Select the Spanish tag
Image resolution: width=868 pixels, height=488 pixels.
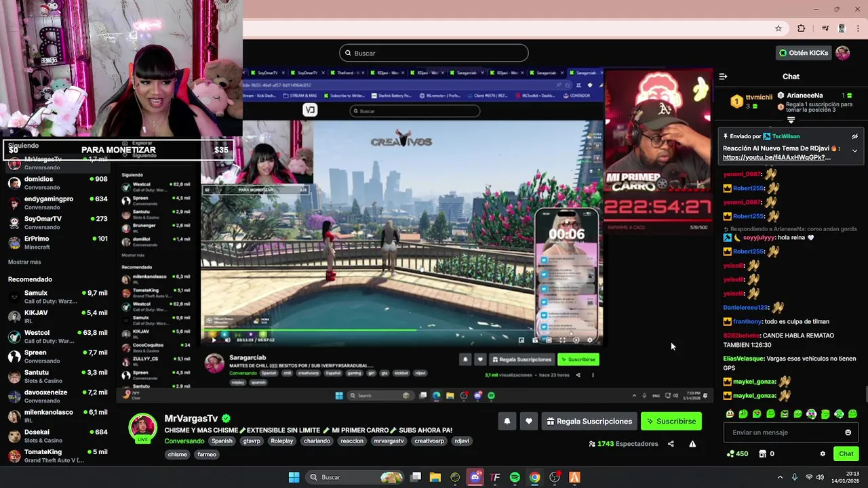tap(222, 441)
